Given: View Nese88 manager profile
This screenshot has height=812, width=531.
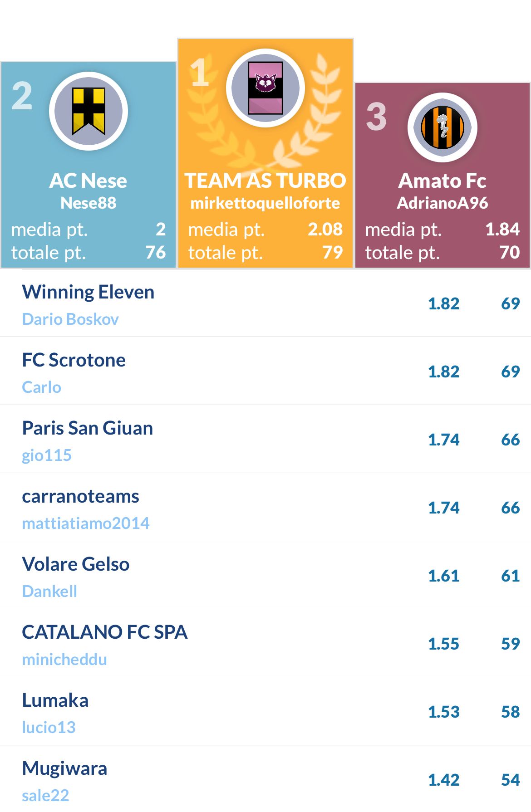Looking at the screenshot, I should 88,203.
